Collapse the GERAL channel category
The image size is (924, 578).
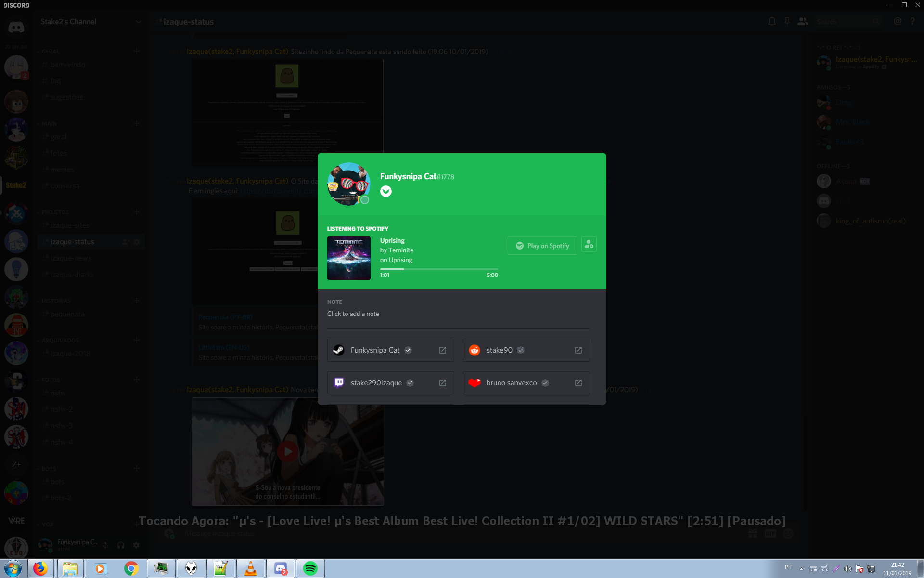pos(50,52)
